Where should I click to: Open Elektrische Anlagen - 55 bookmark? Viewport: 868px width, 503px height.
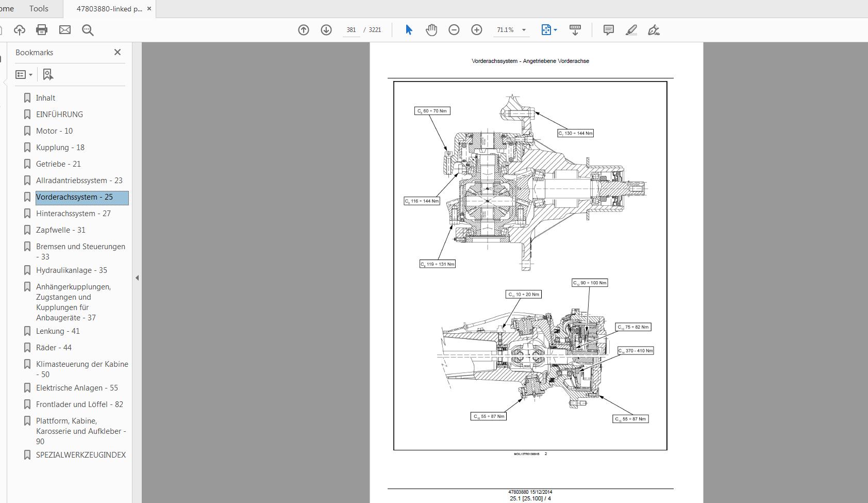point(77,388)
